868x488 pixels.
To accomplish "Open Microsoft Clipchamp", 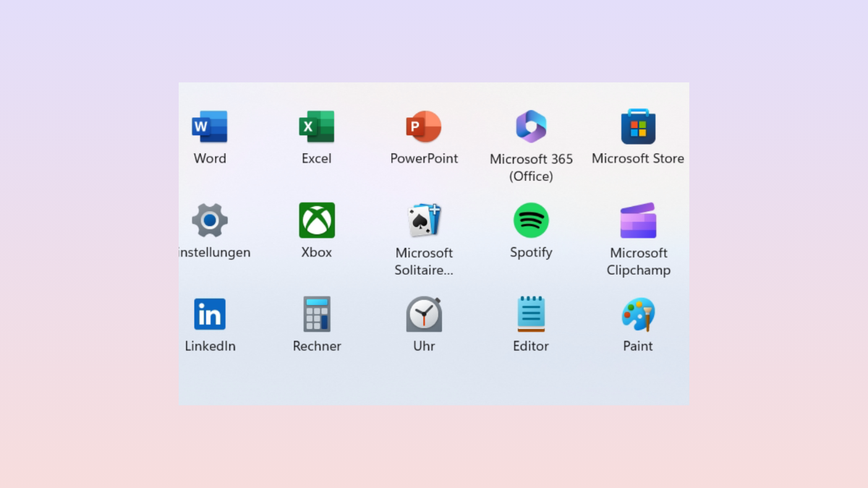I will (x=638, y=218).
